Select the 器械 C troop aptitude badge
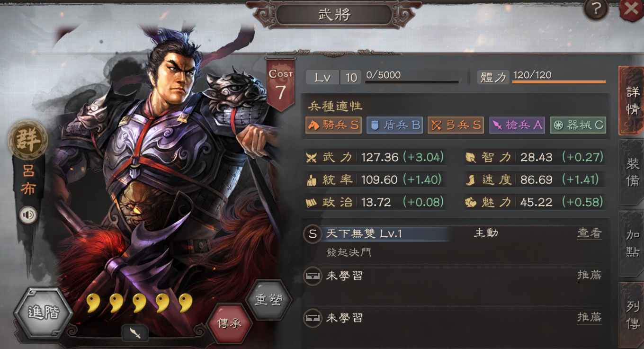 tap(578, 125)
